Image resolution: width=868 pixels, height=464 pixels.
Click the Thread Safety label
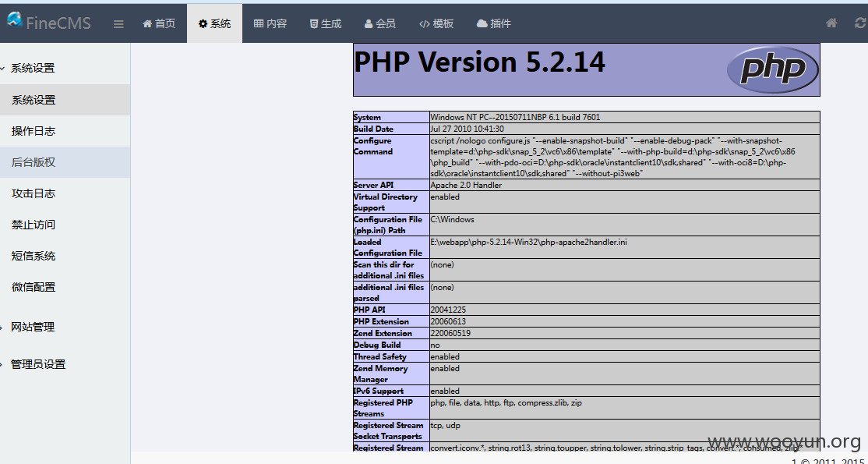[x=380, y=356]
